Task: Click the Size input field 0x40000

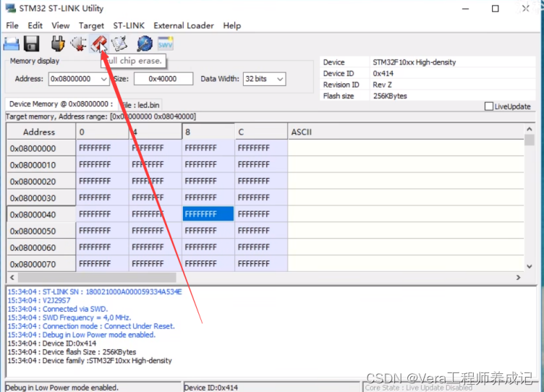Action: click(x=163, y=79)
